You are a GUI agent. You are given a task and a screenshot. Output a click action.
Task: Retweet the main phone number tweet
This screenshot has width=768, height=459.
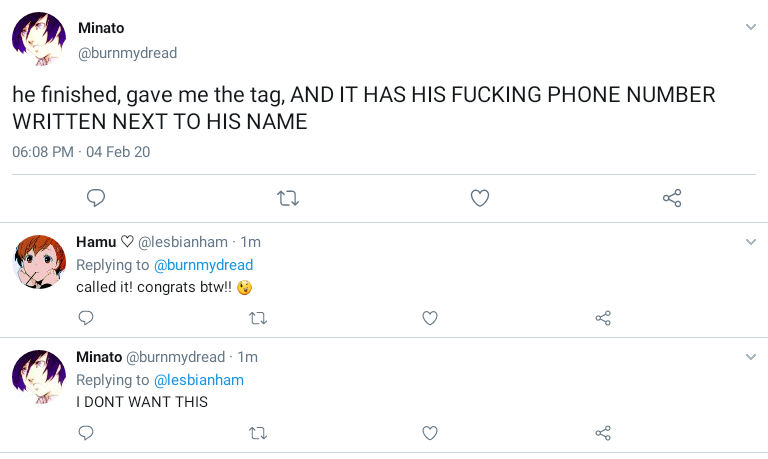point(288,198)
